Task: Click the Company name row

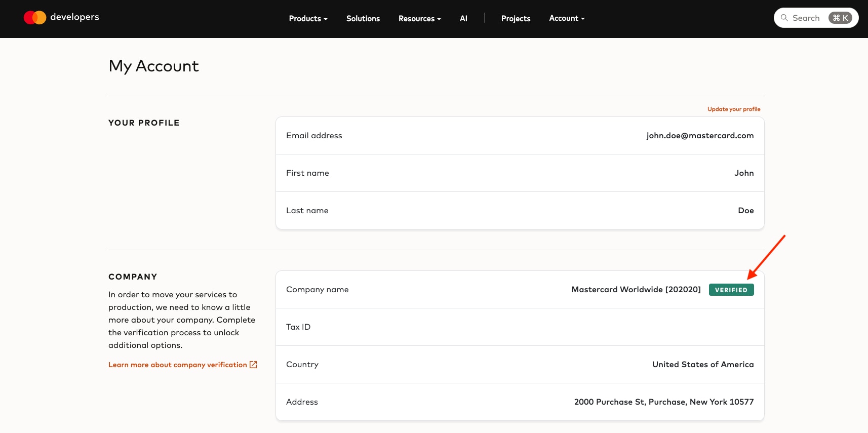Action: pos(520,290)
